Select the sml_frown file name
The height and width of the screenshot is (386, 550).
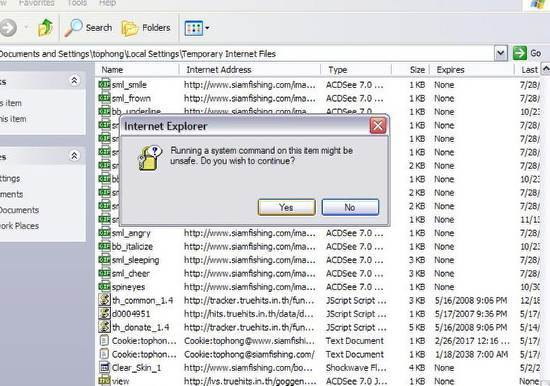click(x=131, y=98)
